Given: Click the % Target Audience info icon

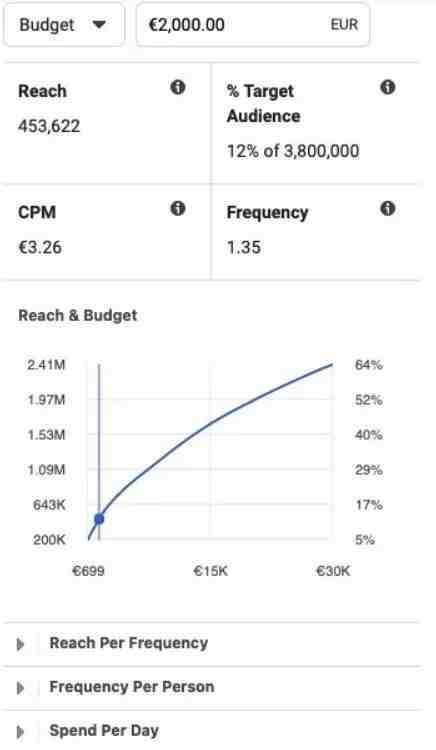Looking at the screenshot, I should [x=388, y=87].
